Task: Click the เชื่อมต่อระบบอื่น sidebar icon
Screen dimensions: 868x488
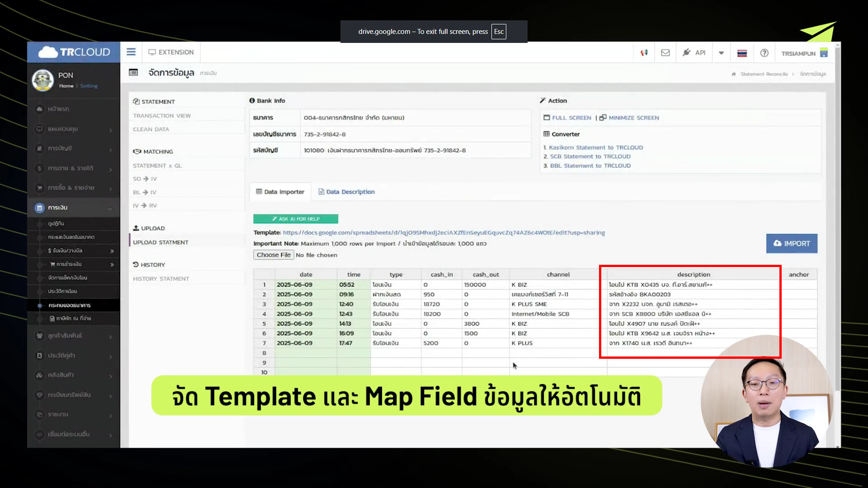Action: 39,434
